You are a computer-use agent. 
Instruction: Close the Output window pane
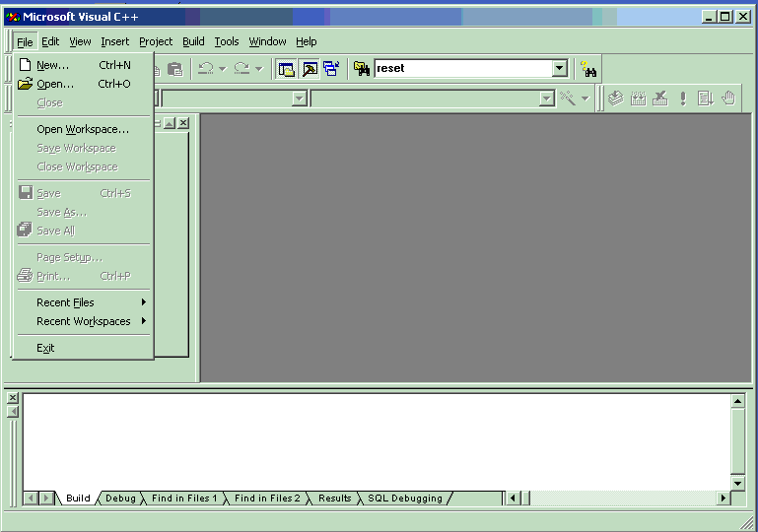click(13, 398)
